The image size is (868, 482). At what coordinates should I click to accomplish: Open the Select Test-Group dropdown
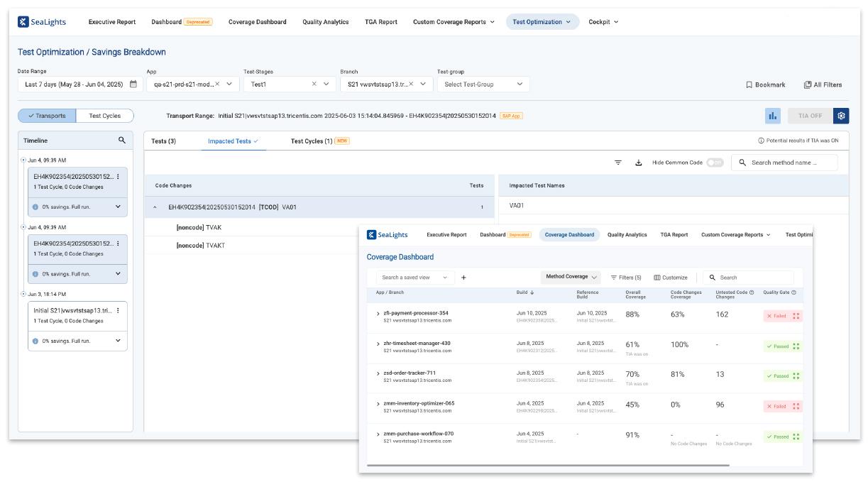point(483,84)
